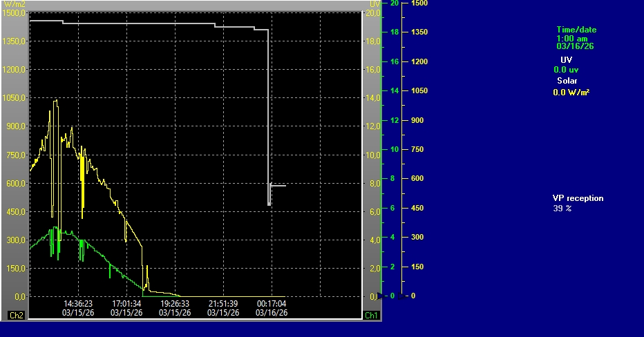Click the Ch1 channel label
644x337 pixels.
coord(371,316)
